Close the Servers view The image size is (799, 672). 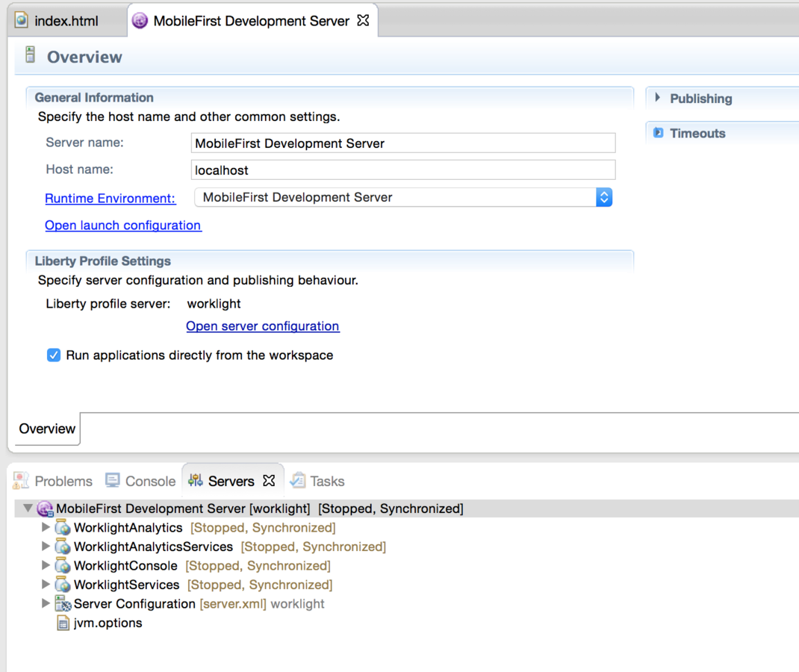pos(269,480)
